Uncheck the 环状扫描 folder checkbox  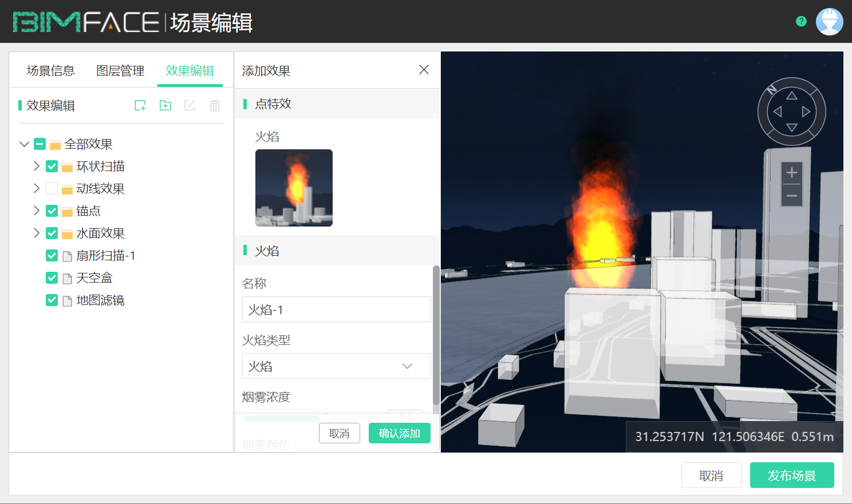52,166
